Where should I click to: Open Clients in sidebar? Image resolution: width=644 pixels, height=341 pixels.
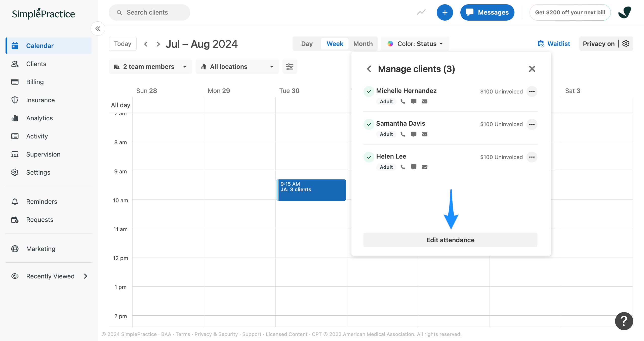[49, 64]
